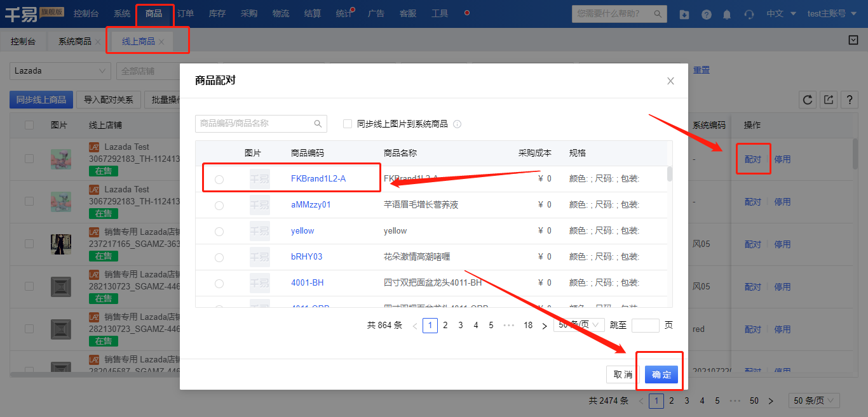Close the 系统商品 tab
The width and height of the screenshot is (868, 417).
98,42
